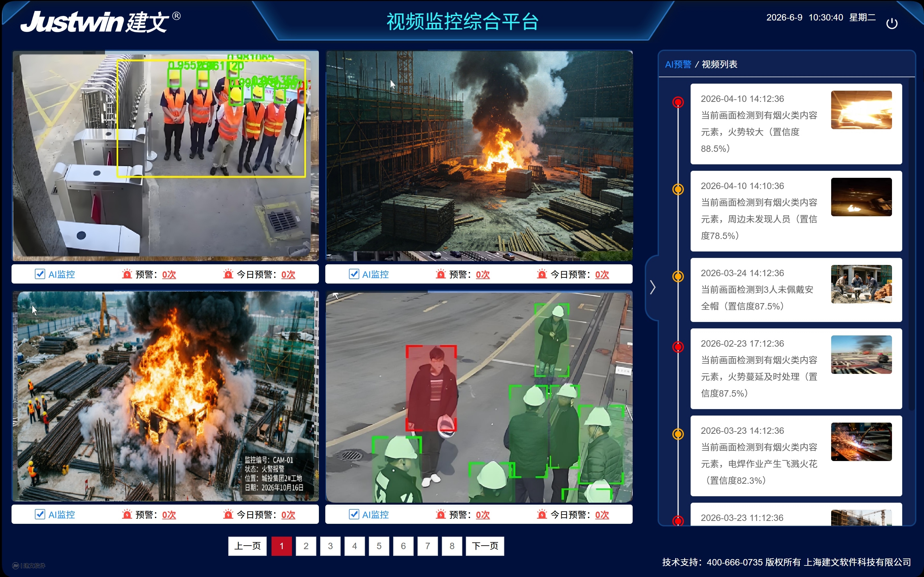Click the power logout icon
Image resolution: width=924 pixels, height=577 pixels.
tap(891, 24)
